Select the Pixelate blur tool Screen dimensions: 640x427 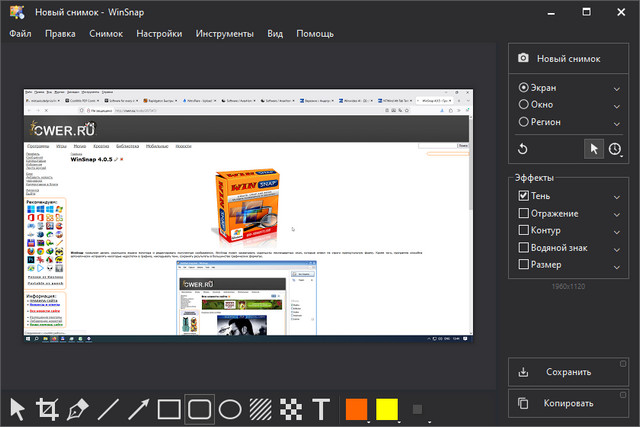pos(291,409)
